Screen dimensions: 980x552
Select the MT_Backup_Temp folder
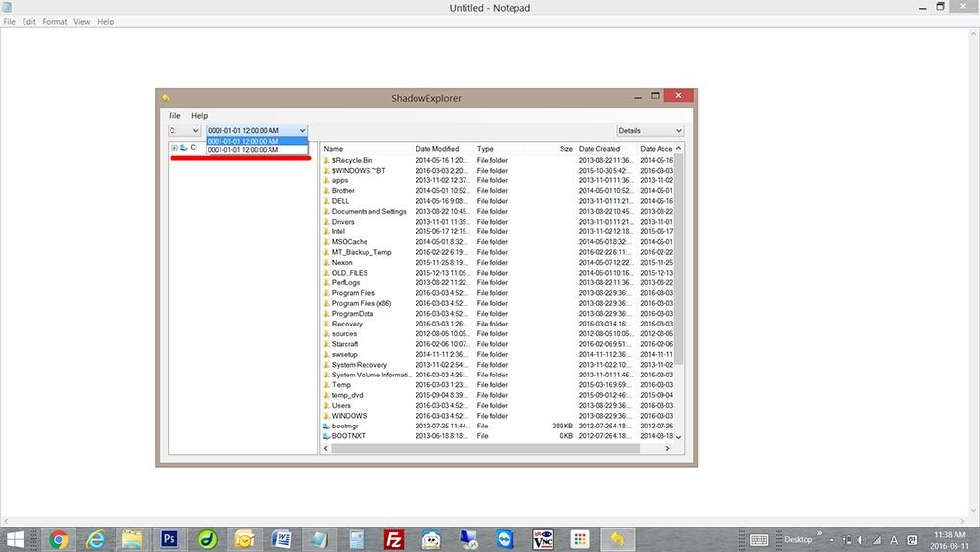point(498,252)
